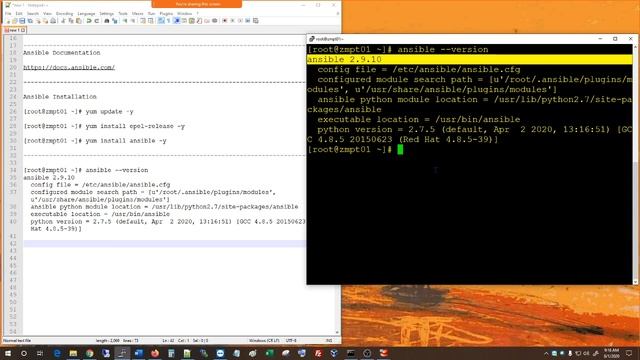Viewport: 640px width, 360px height.
Task: Open the Edit menu
Action: click(19, 13)
